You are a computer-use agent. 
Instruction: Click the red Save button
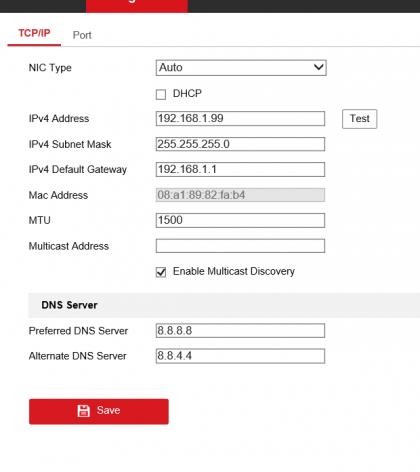pyautogui.click(x=99, y=411)
